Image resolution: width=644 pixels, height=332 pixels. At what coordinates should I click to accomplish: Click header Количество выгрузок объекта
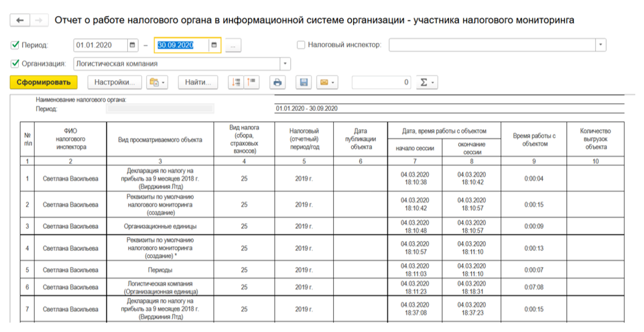[595, 139]
